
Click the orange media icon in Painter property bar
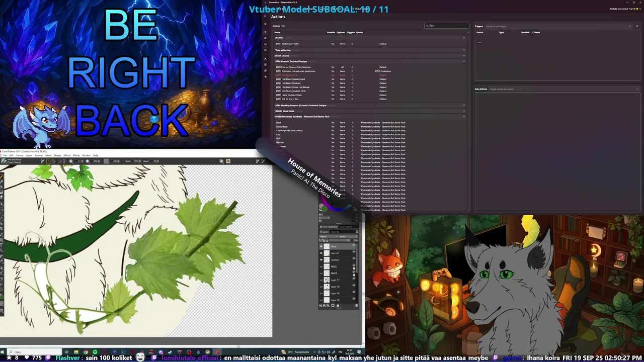coord(228,161)
